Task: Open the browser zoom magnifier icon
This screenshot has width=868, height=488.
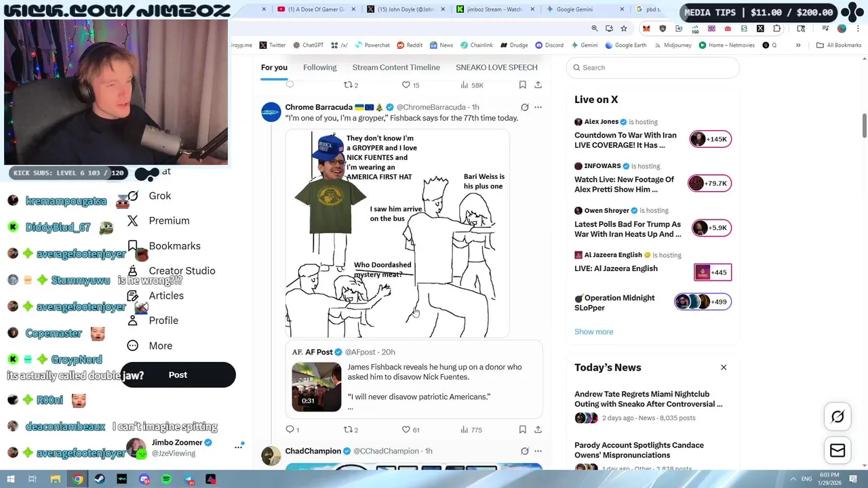Action: (595, 28)
